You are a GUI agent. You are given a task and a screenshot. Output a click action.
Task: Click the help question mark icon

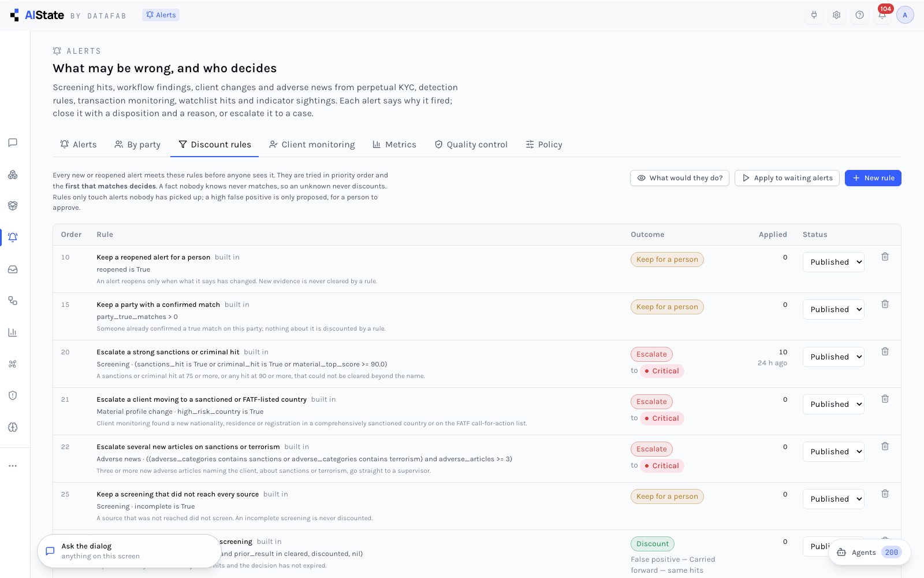coord(859,15)
